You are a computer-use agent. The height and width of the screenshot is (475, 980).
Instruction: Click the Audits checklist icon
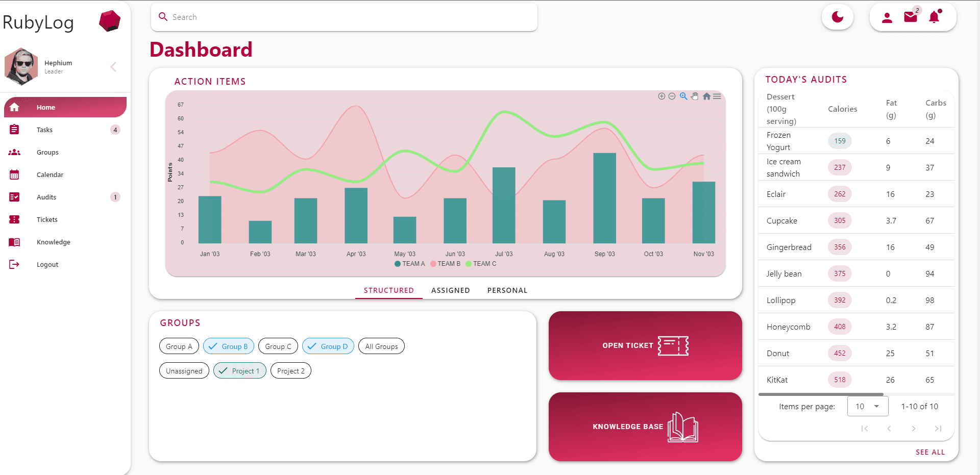(x=14, y=197)
